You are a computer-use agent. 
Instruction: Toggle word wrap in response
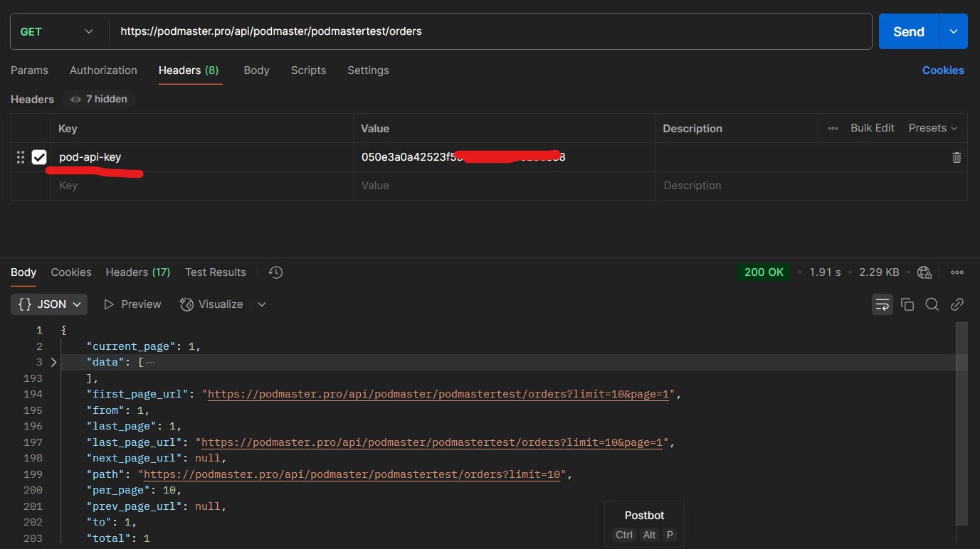coord(882,304)
